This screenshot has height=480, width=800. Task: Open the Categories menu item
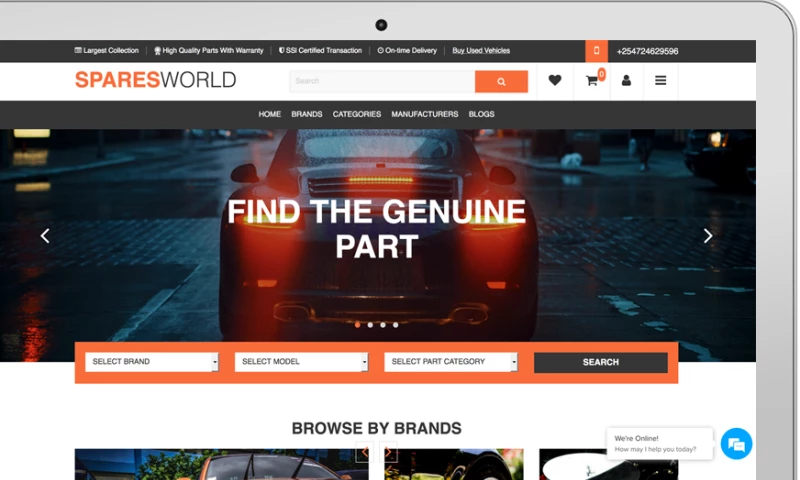pyautogui.click(x=357, y=114)
